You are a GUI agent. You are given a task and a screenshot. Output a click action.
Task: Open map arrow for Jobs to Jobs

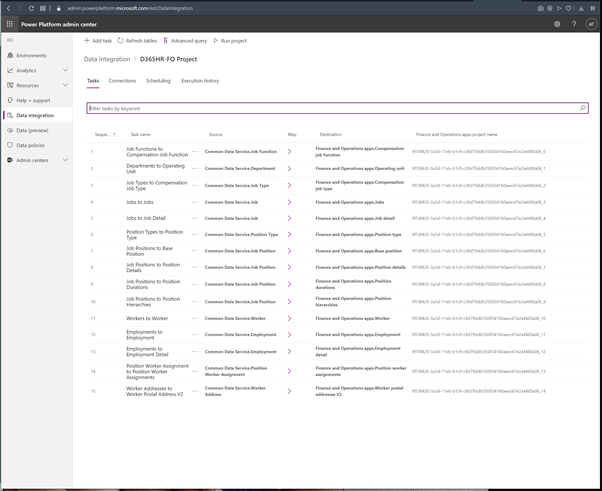click(x=289, y=202)
